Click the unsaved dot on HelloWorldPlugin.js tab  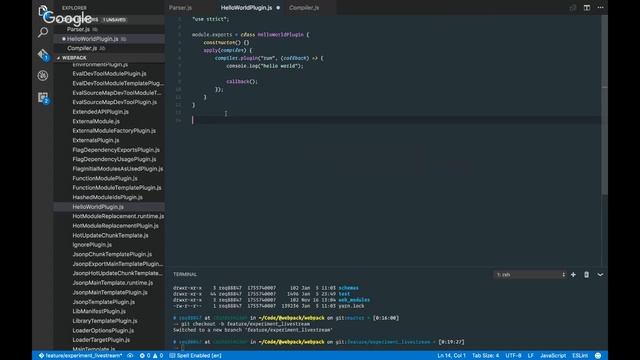point(278,7)
